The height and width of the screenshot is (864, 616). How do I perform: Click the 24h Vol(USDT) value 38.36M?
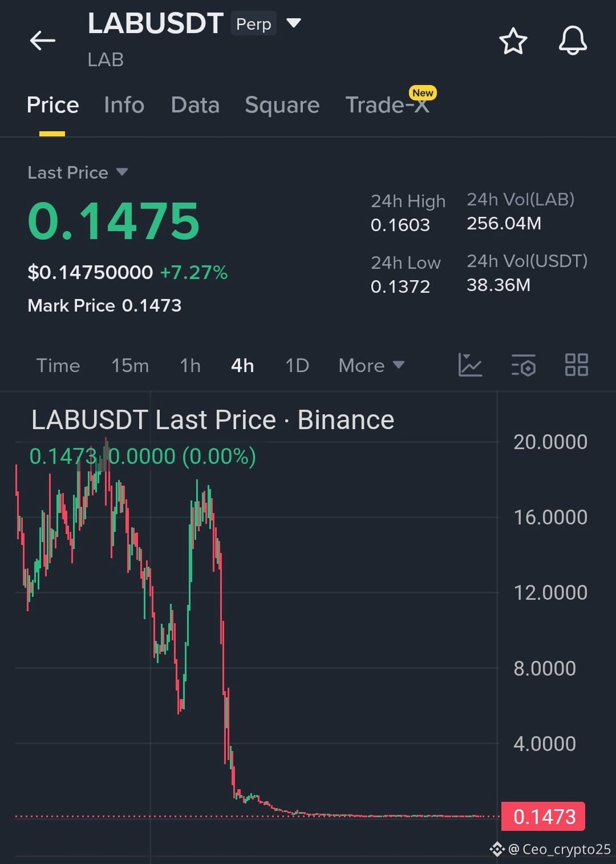pos(499,285)
